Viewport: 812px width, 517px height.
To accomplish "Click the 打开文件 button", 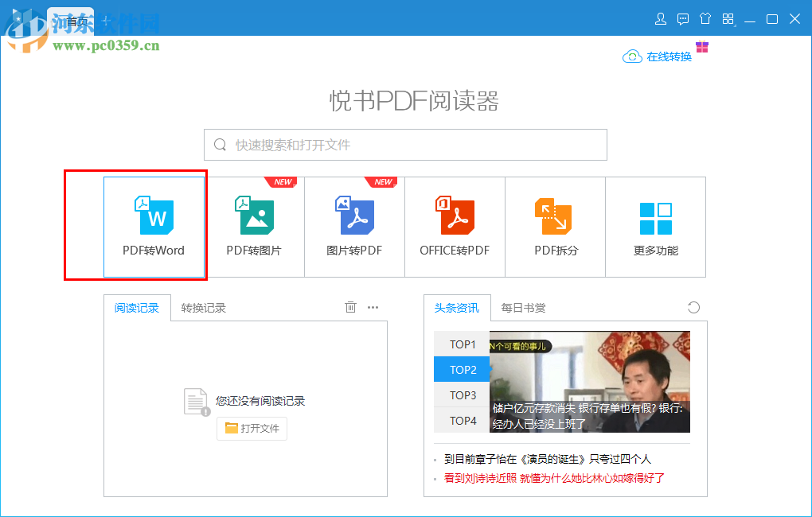I will (252, 429).
